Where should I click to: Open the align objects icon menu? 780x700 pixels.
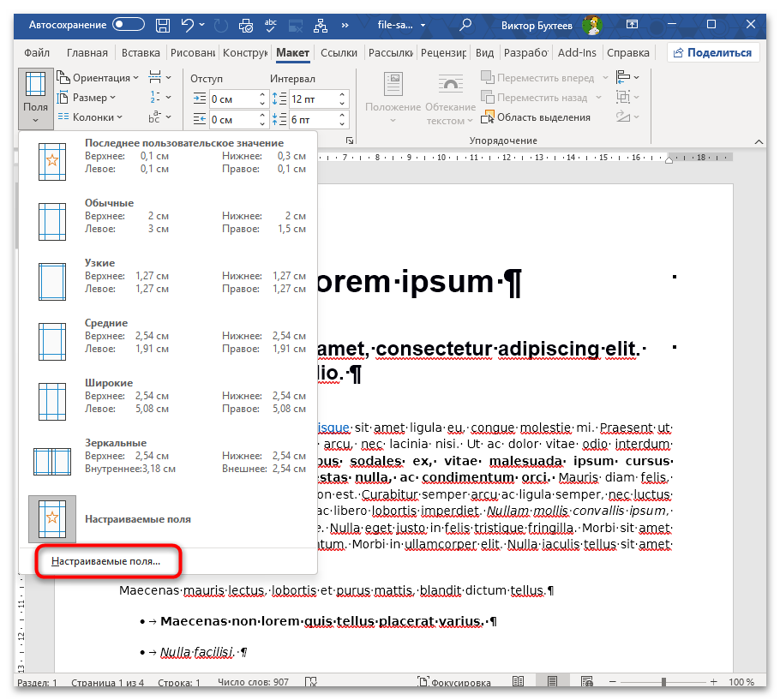[x=627, y=78]
